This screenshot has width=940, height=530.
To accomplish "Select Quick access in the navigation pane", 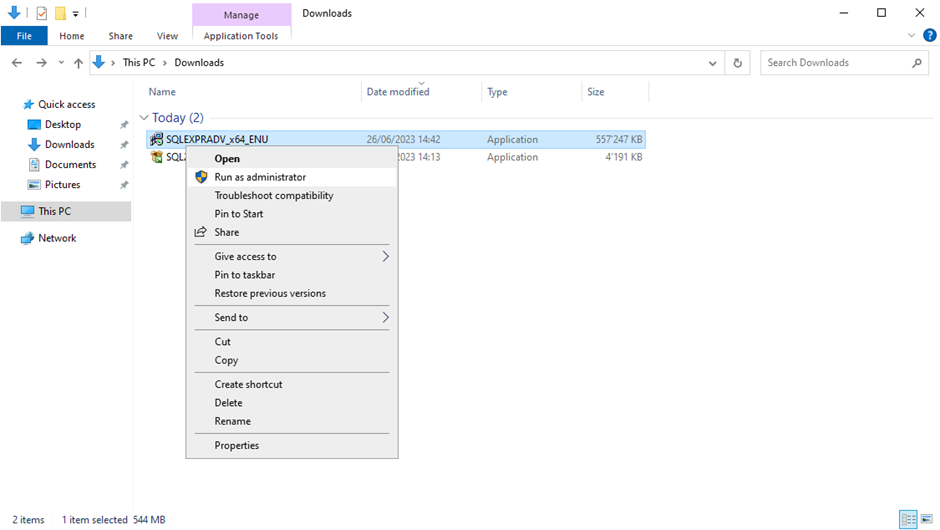I will pos(67,104).
